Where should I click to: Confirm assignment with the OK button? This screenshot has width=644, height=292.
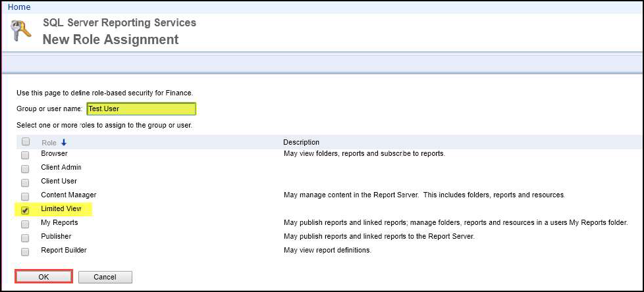pyautogui.click(x=44, y=277)
